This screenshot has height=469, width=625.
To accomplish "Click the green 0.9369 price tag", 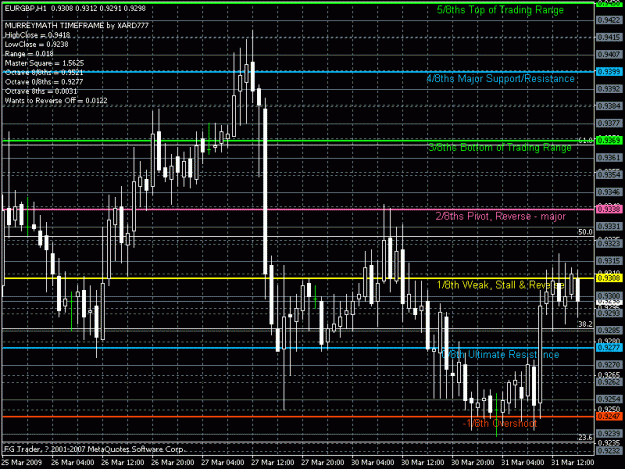I will [x=609, y=140].
